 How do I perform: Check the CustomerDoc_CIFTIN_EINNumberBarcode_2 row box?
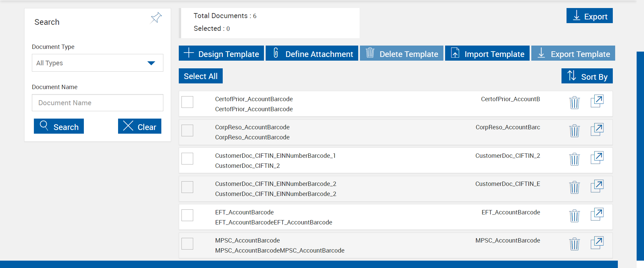coord(187,187)
